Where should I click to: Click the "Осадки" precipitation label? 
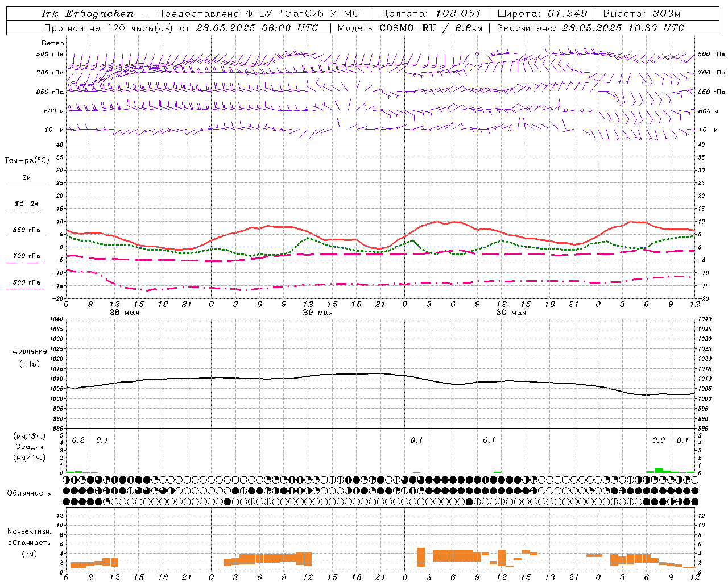tap(30, 447)
